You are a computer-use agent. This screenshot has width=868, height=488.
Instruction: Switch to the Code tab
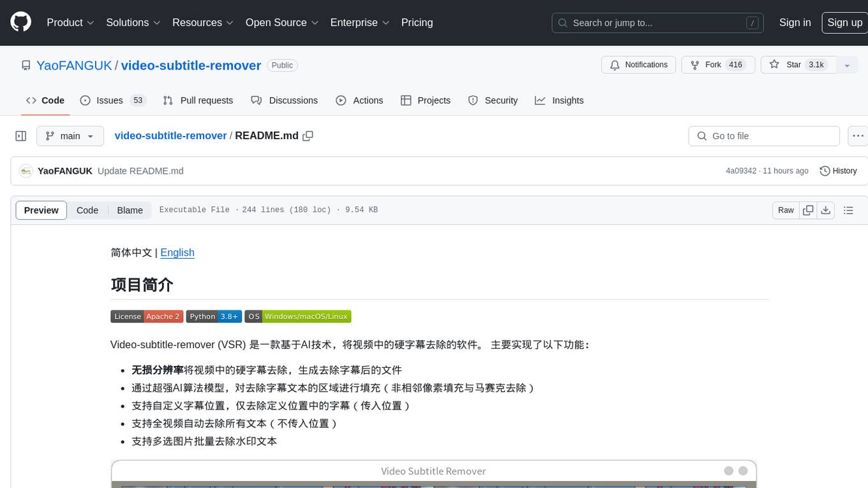[x=45, y=100]
